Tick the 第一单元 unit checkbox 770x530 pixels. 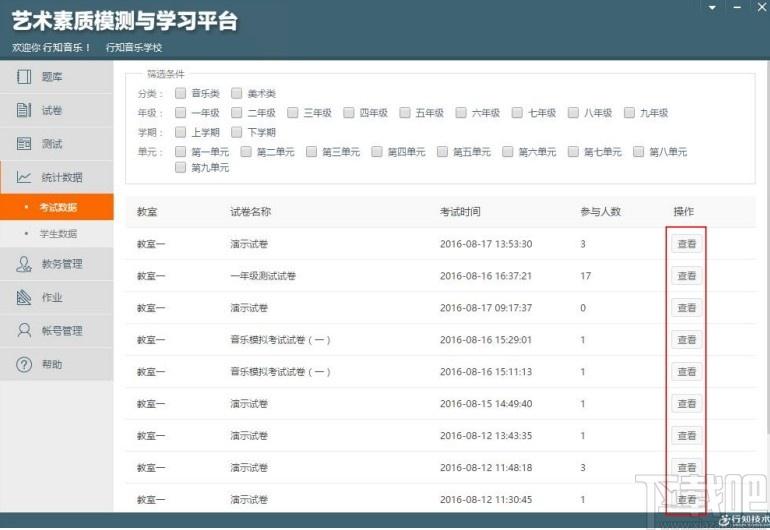point(180,151)
